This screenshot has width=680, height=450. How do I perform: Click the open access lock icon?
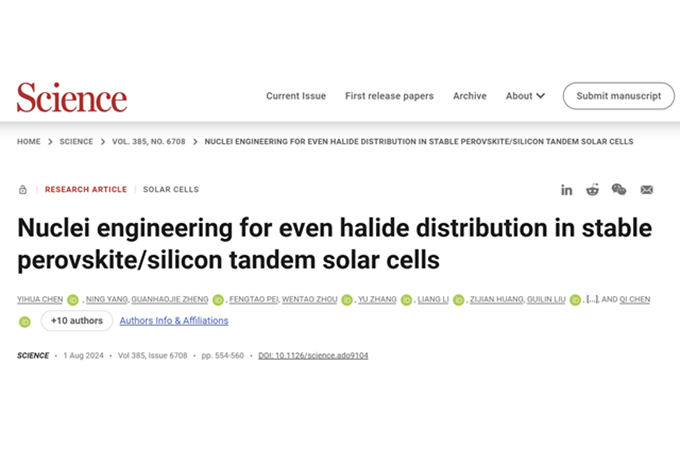[x=23, y=189]
